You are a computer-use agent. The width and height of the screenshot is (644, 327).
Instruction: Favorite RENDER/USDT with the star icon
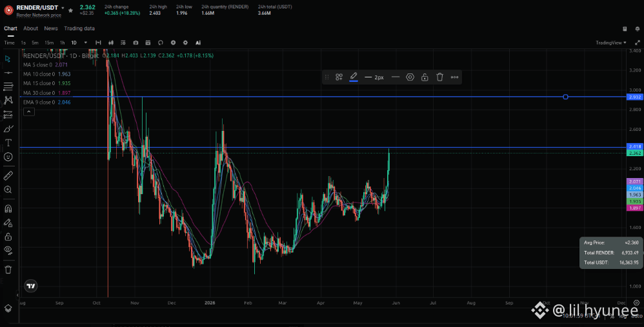[x=70, y=10]
